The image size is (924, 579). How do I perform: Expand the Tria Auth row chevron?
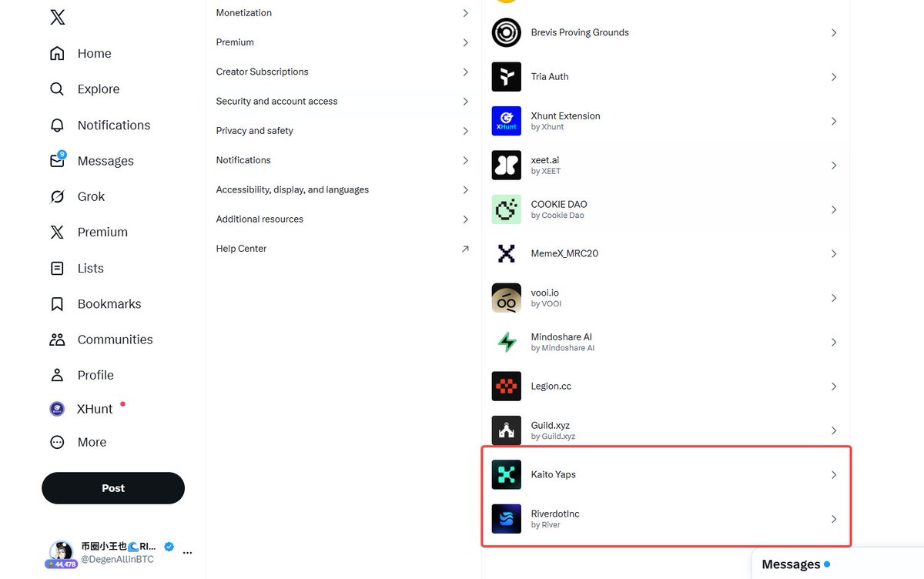coord(834,77)
